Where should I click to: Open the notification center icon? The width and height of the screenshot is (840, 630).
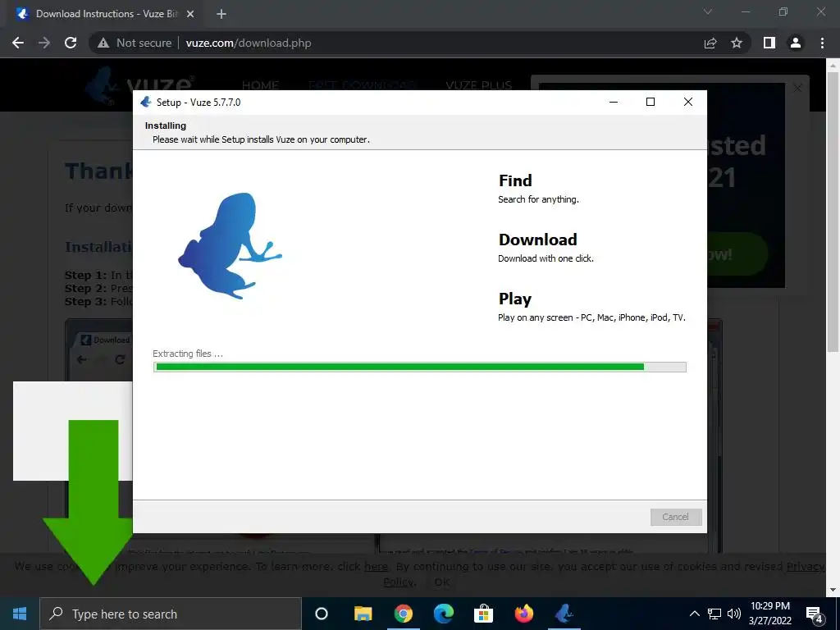[815, 614]
